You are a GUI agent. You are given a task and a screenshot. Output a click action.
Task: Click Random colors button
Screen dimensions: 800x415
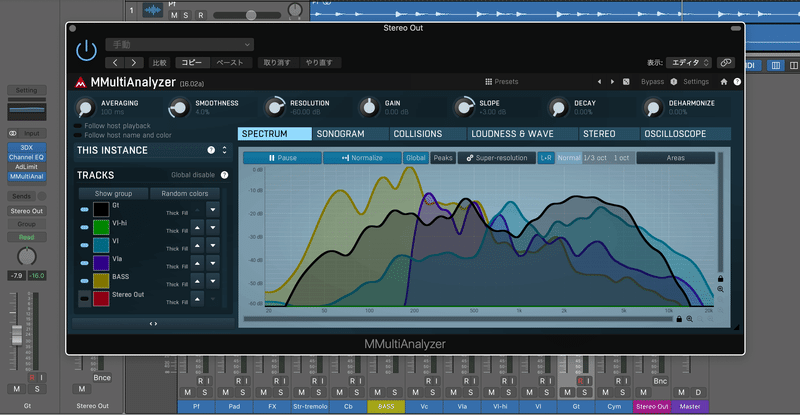[x=185, y=193]
